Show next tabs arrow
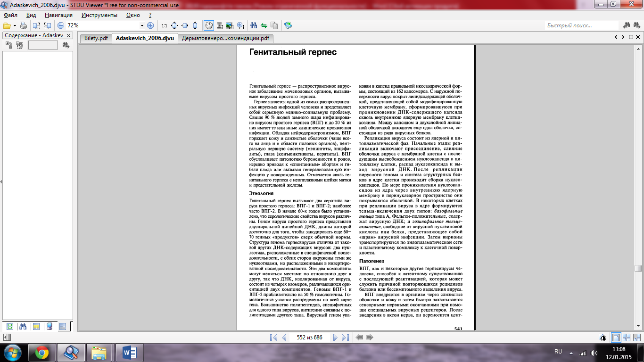Viewport: 644px width, 362px height. click(623, 37)
